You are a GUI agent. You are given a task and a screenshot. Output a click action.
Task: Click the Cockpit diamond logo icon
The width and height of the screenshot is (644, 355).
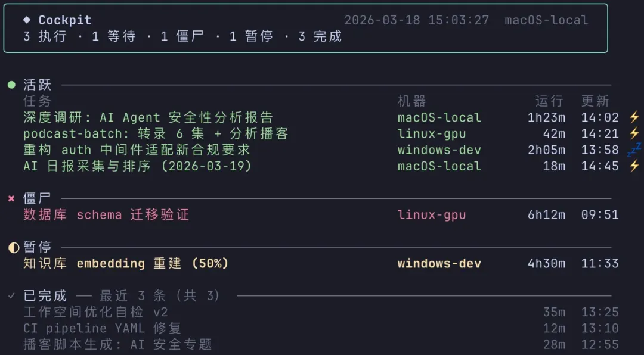click(27, 20)
